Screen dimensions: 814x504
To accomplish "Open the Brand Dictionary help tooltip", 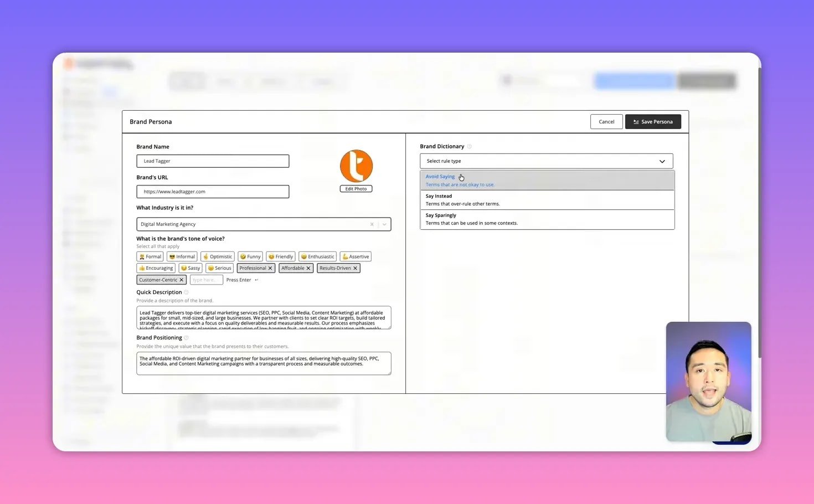I will coord(469,146).
